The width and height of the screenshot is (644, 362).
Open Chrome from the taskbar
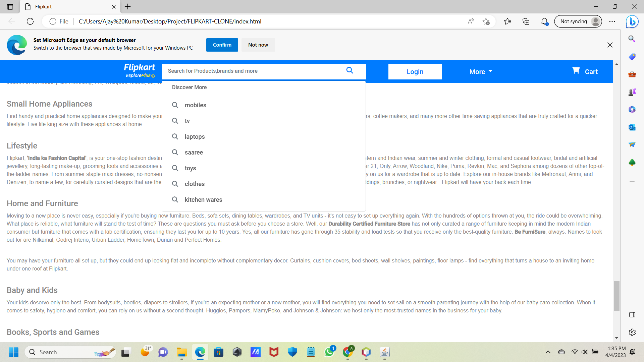[x=348, y=352]
